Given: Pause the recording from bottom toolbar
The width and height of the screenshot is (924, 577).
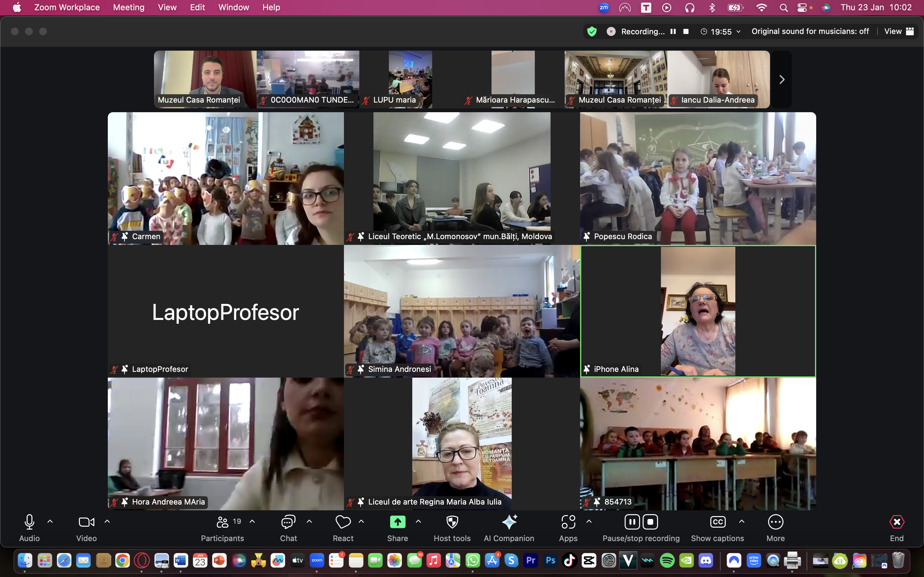Looking at the screenshot, I should pyautogui.click(x=632, y=522).
